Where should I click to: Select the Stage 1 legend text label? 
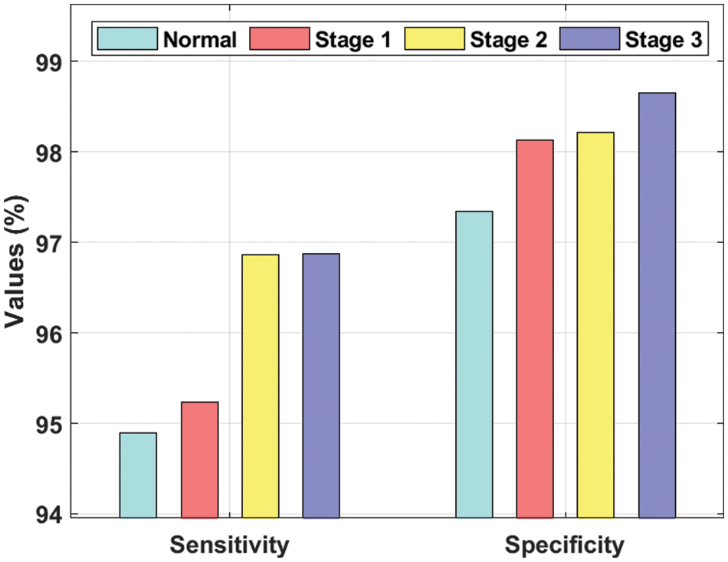pos(353,40)
